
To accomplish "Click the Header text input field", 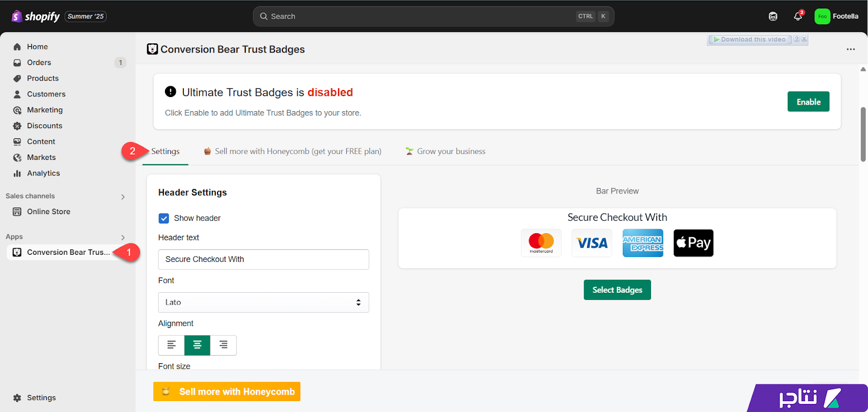I will click(x=264, y=259).
